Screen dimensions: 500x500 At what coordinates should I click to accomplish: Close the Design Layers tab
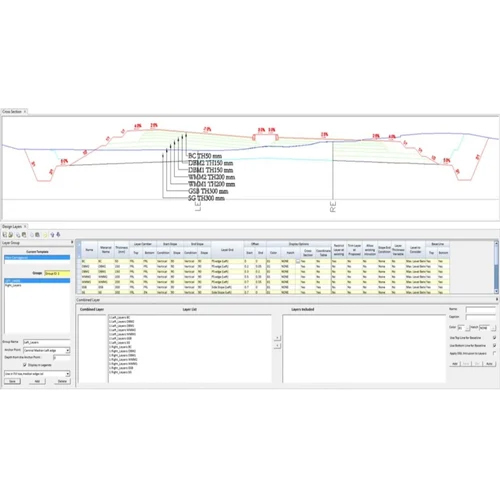click(25, 227)
